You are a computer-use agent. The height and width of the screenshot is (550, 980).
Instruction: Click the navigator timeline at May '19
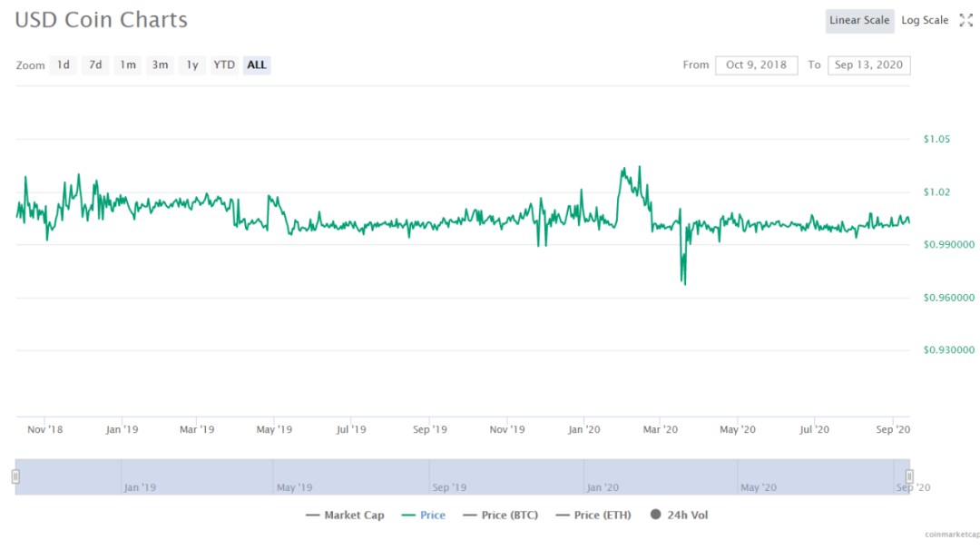(x=294, y=487)
